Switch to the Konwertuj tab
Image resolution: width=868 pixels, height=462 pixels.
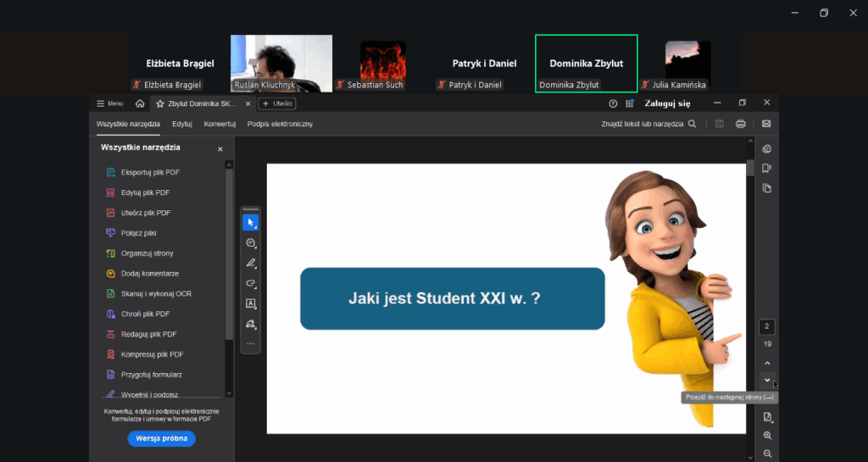[x=220, y=124]
